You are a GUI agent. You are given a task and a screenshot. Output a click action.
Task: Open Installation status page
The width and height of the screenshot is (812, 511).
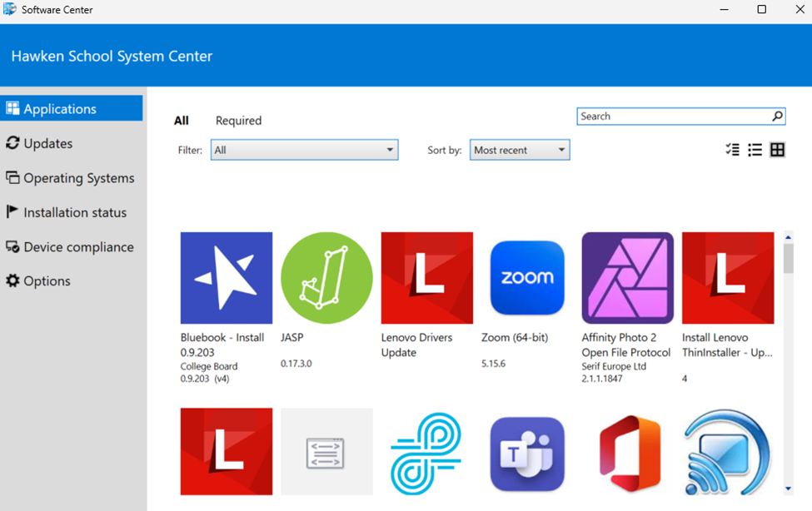pyautogui.click(x=74, y=212)
